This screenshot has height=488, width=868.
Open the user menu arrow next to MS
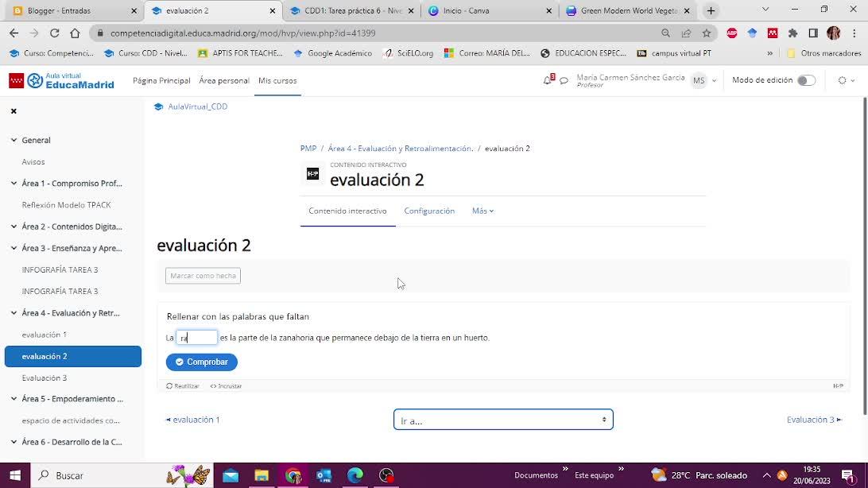[x=714, y=81]
